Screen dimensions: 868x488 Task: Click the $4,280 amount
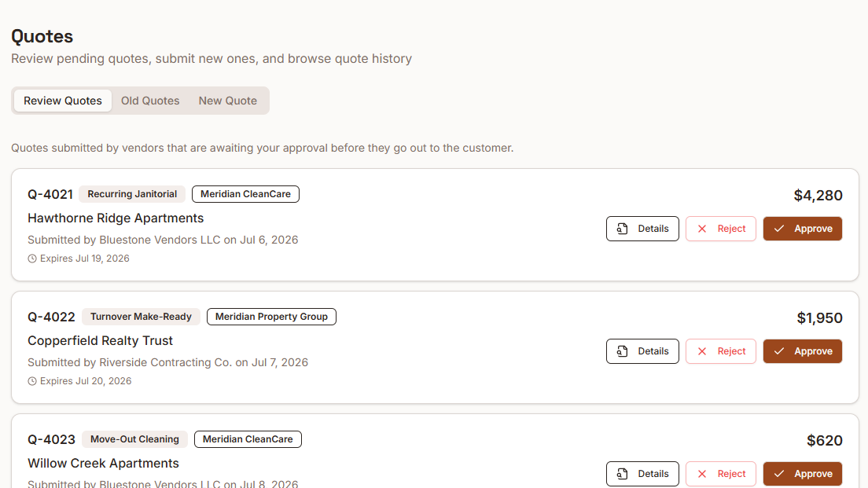click(818, 196)
